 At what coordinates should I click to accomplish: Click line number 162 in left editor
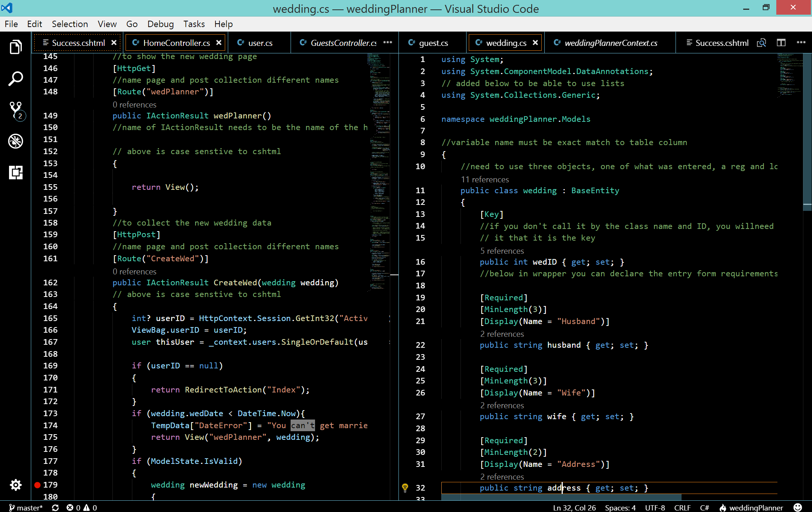[50, 283]
